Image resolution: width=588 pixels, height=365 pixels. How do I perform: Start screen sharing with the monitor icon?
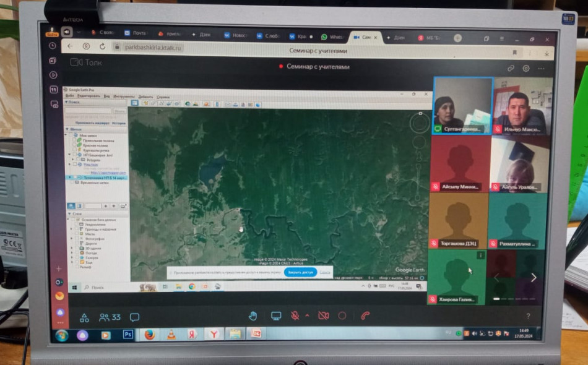point(276,316)
